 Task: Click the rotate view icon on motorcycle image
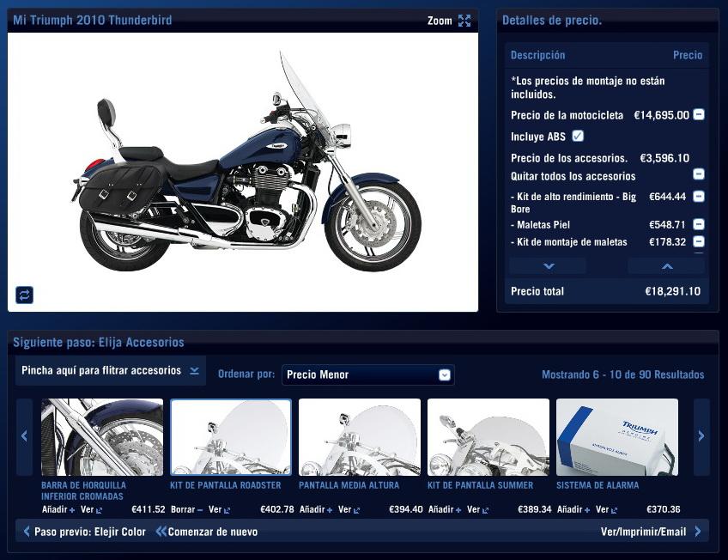(25, 295)
